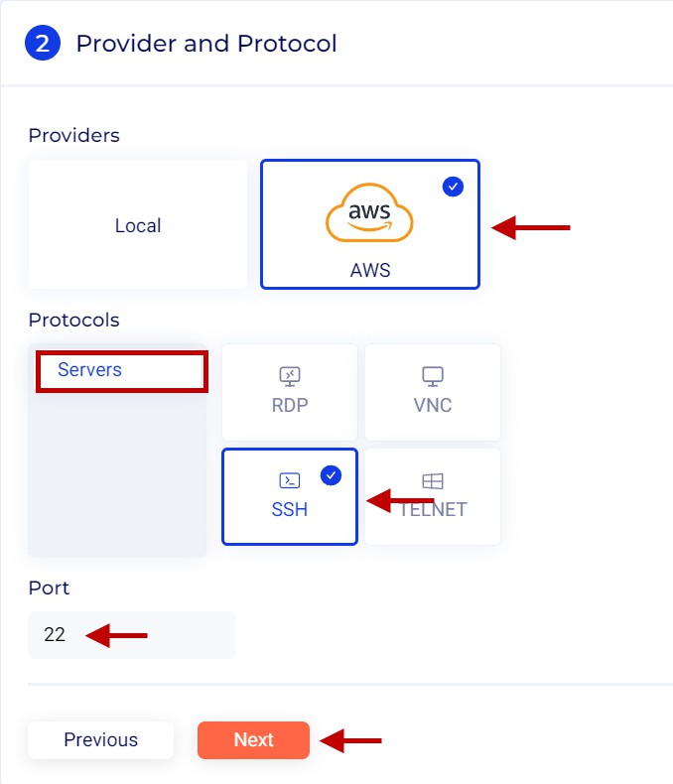
Task: Click the AWS selected checkmark badge
Action: [453, 187]
